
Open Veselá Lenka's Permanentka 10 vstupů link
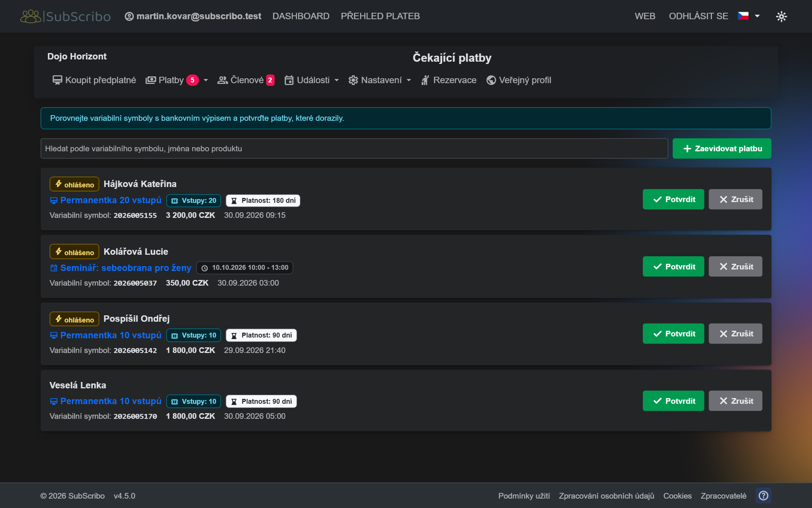(106, 402)
